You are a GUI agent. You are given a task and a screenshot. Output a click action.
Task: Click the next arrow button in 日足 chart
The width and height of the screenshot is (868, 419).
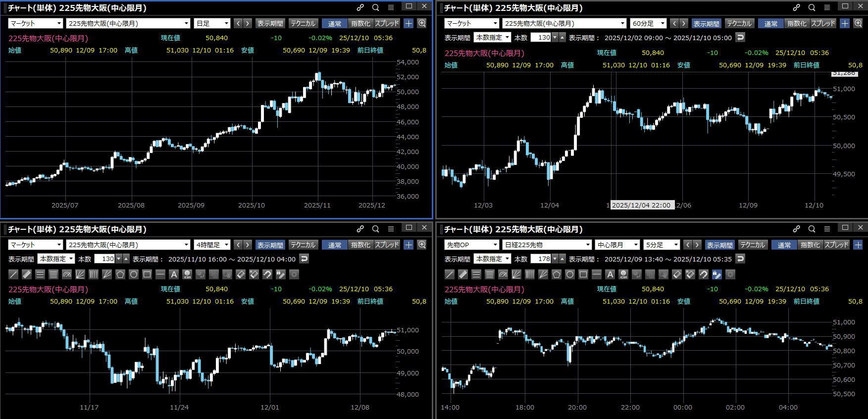click(248, 23)
